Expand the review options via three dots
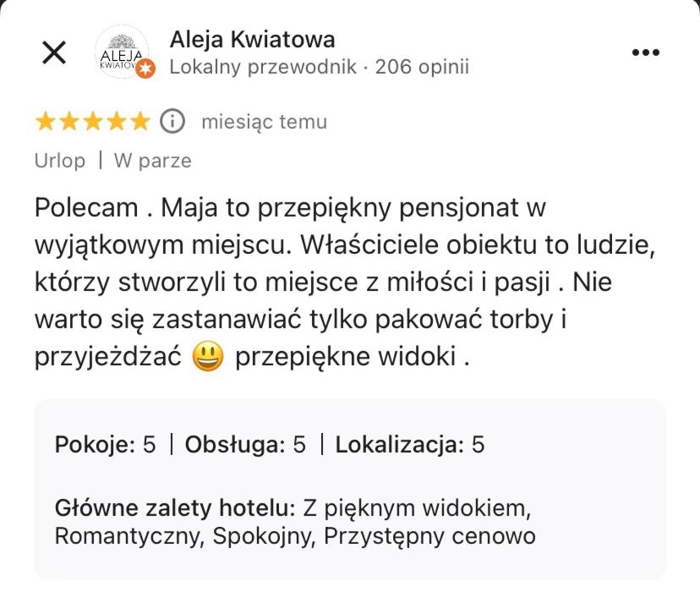This screenshot has width=700, height=592. [x=646, y=51]
